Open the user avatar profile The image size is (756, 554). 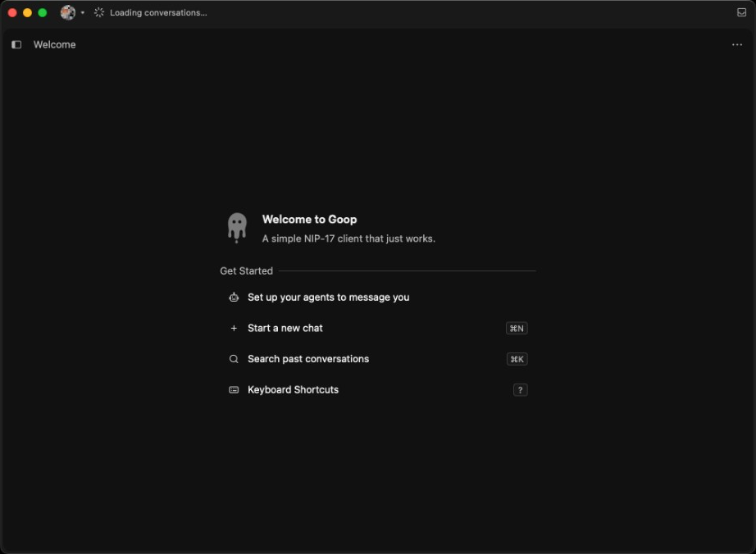tap(68, 12)
